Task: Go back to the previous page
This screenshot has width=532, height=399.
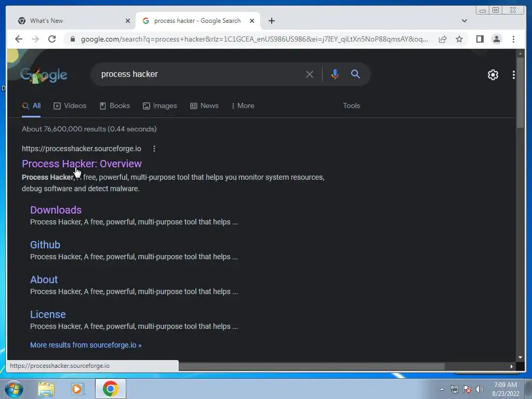Action: pyautogui.click(x=19, y=39)
